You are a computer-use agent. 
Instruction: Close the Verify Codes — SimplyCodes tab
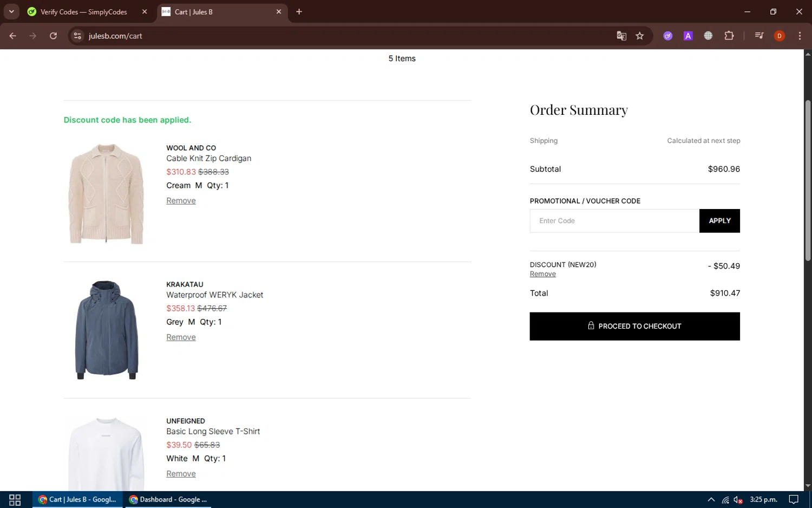pos(145,12)
